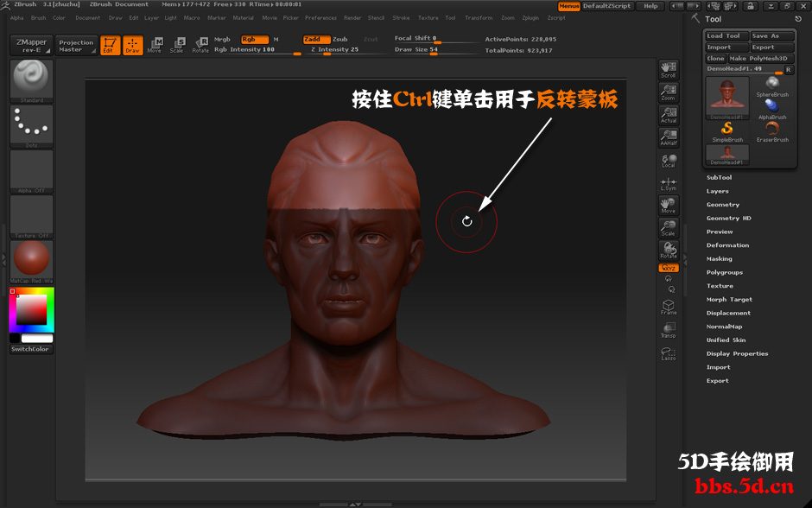Enable Mrgb painting mode
This screenshot has height=508, width=812.
(223, 40)
